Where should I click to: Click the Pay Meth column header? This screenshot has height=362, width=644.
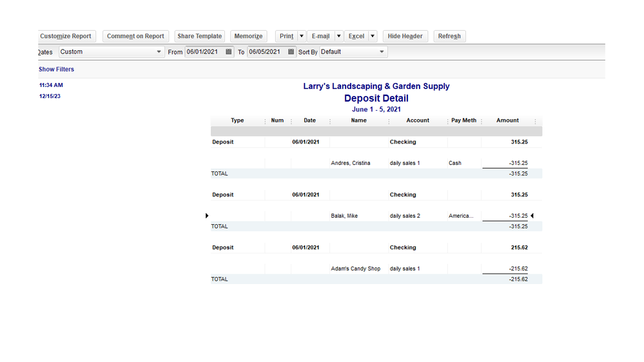point(463,120)
